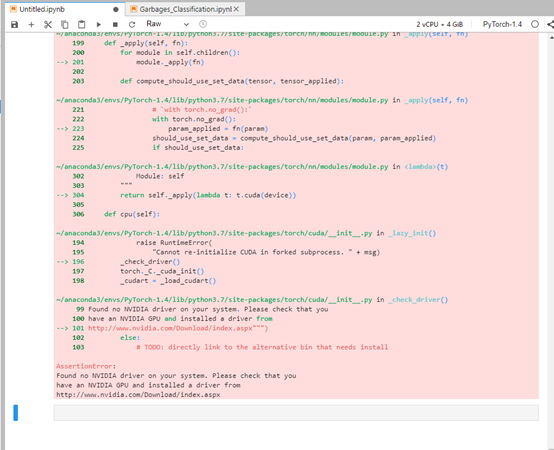Click the scroll-up arrow of the notebook scrollbar
Image resolution: width=554 pixels, height=450 pixels.
click(x=551, y=37)
